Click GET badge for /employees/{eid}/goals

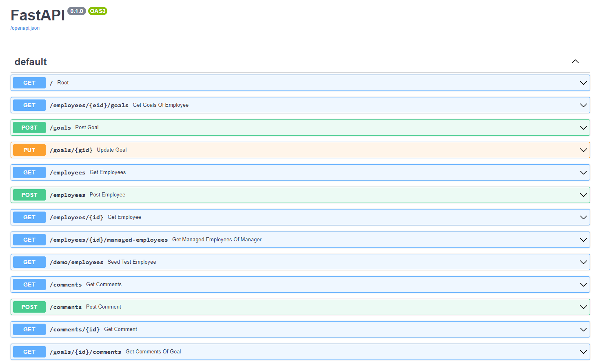click(x=29, y=105)
